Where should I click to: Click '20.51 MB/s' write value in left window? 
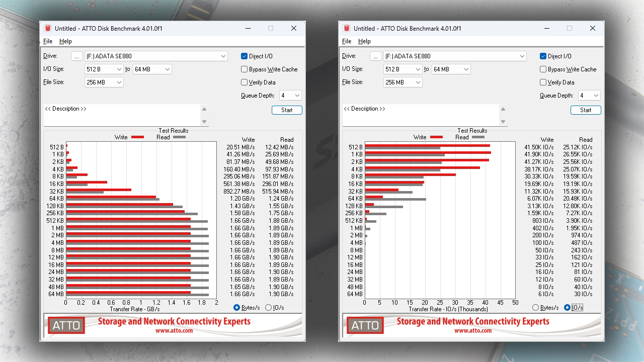point(240,147)
